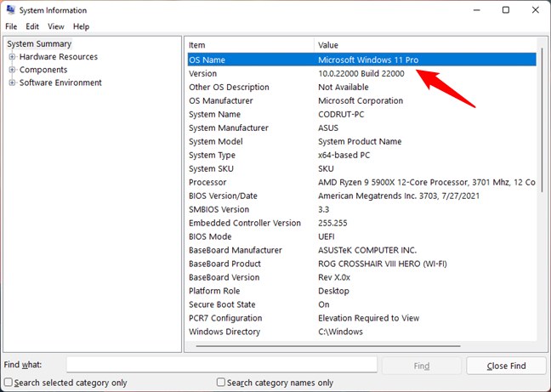Click the value 10.0.22000 Build 22000
Image resolution: width=551 pixels, height=392 pixels.
click(x=361, y=74)
